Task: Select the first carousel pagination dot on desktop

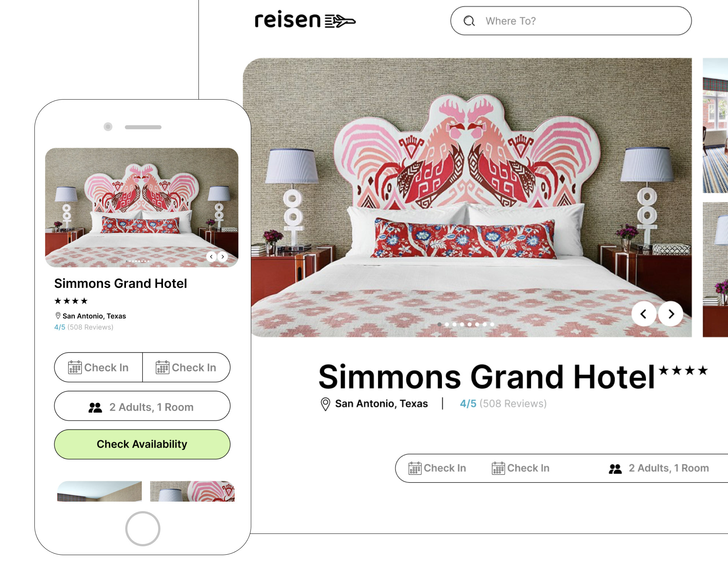Action: point(439,324)
